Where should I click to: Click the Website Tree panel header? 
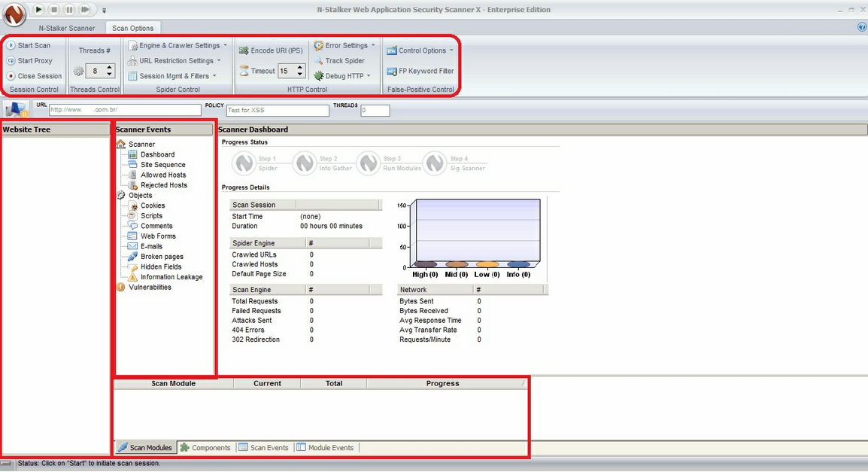[x=56, y=129]
